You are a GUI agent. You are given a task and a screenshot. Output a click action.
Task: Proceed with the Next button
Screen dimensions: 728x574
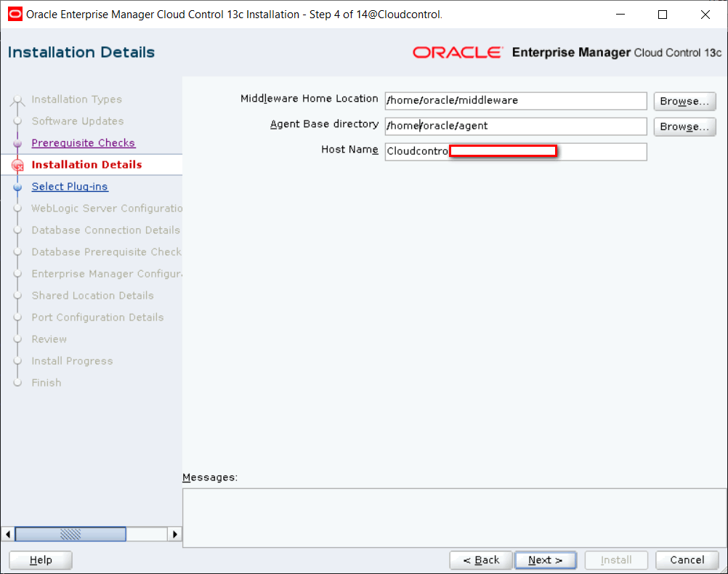click(x=546, y=560)
